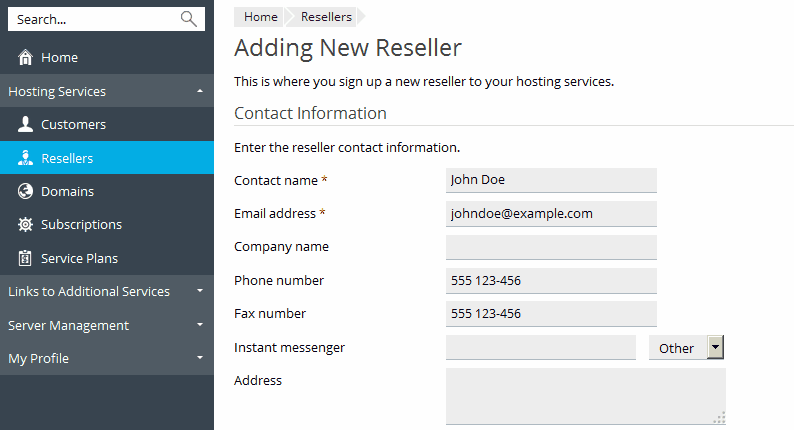Open the Resellers breadcrumb link

point(326,17)
